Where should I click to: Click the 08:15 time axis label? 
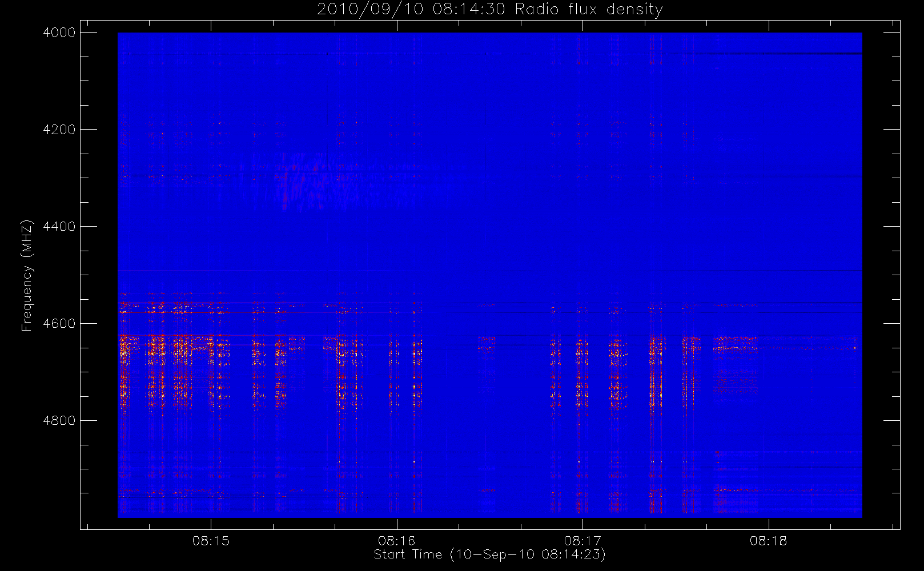211,541
